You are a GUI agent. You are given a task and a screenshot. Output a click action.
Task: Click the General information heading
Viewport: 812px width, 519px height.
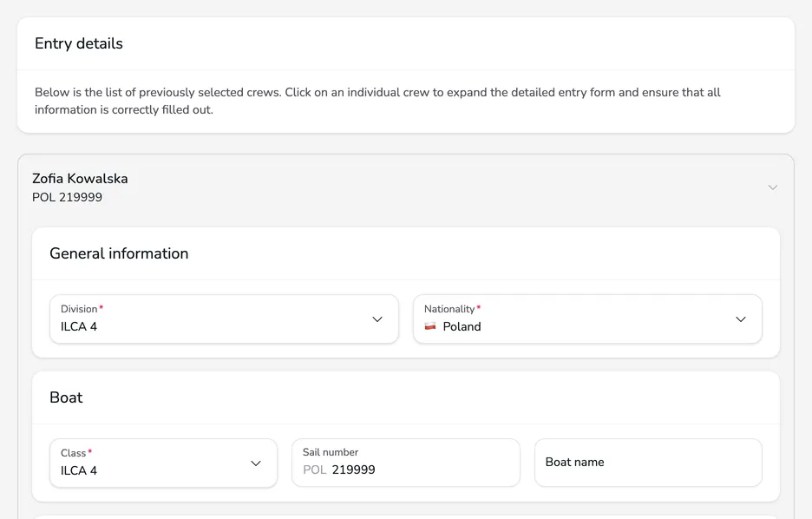[119, 253]
